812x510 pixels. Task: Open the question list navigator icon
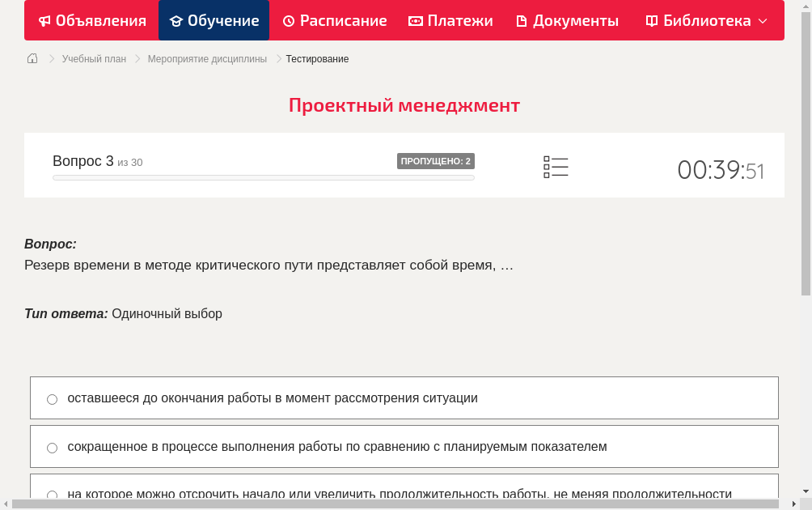point(556,166)
